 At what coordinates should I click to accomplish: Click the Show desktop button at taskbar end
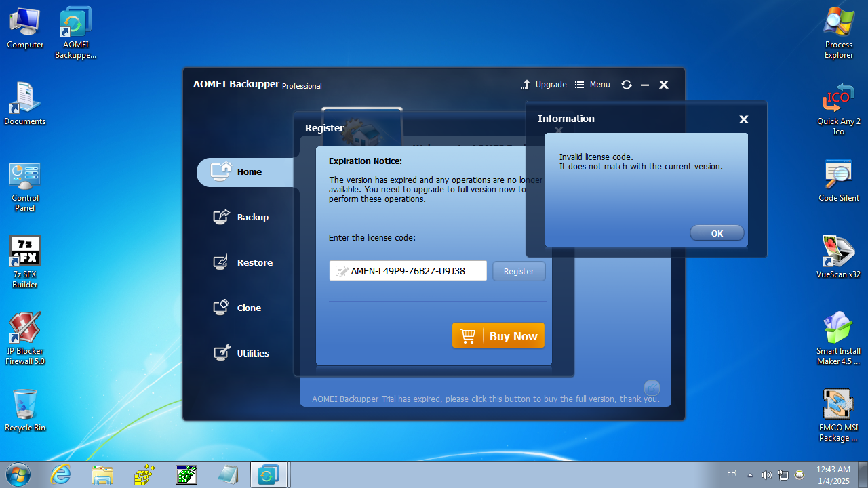coord(863,475)
